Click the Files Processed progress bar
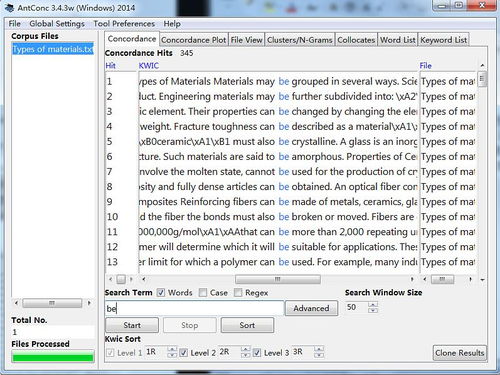 tap(53, 358)
